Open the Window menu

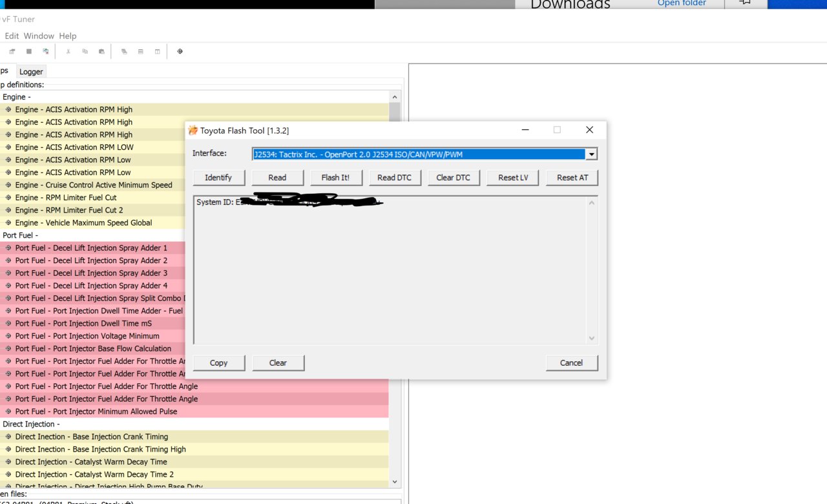point(39,36)
